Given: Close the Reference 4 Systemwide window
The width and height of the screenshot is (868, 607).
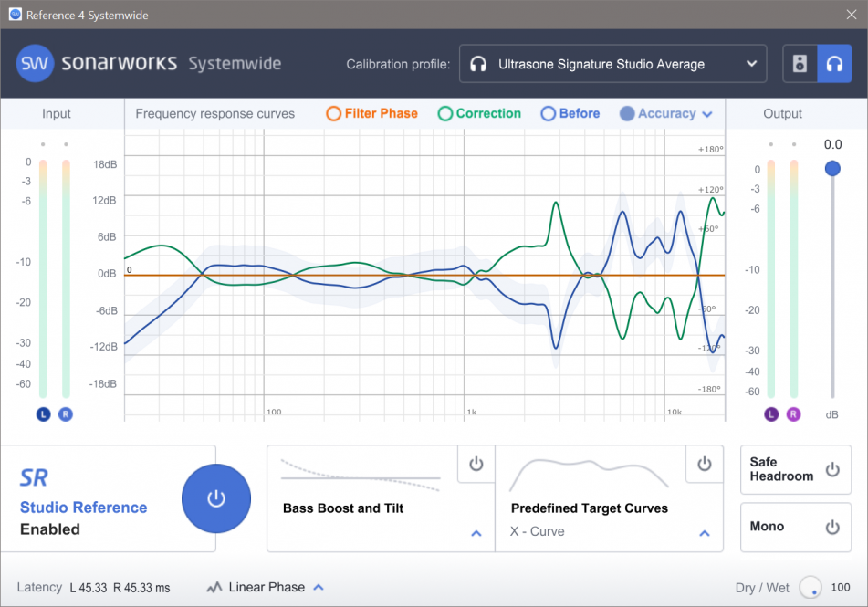Looking at the screenshot, I should pos(852,15).
